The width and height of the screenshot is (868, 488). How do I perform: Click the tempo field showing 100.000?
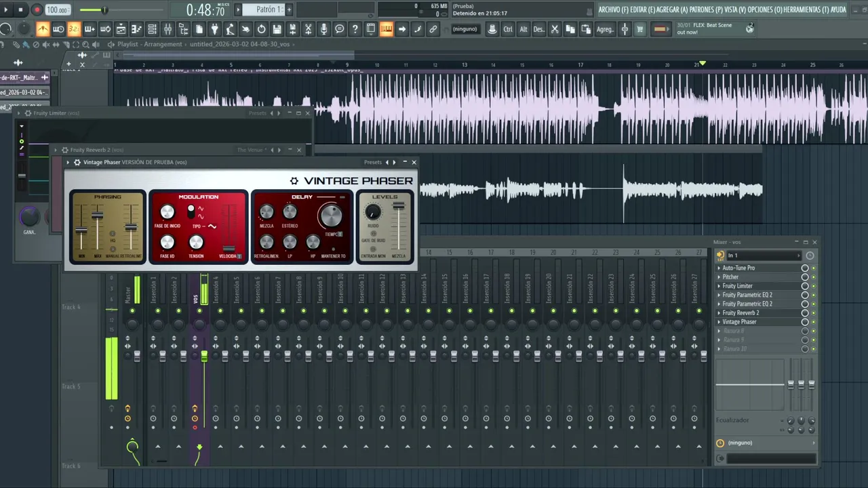click(57, 10)
